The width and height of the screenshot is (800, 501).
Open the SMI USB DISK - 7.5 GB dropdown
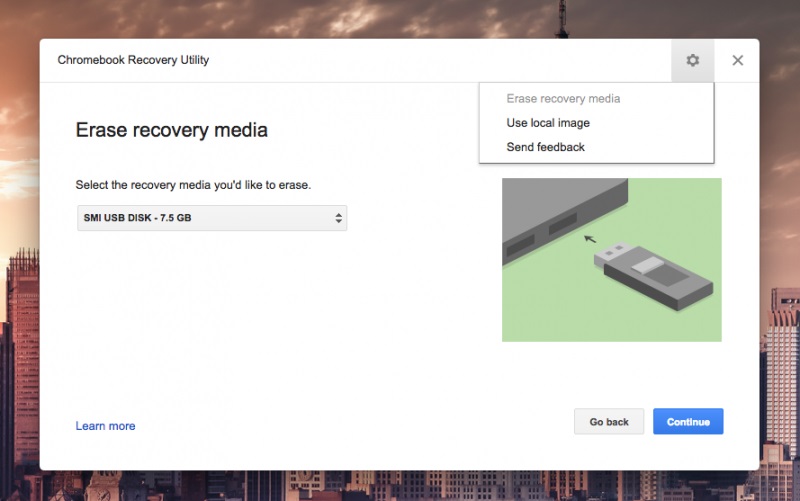[211, 218]
